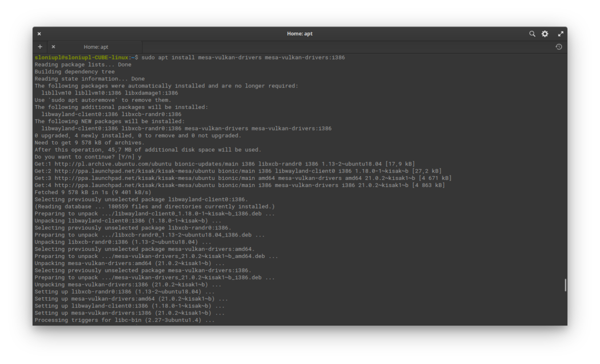Click the terminal scrollbar handle
The image size is (600, 364).
coord(565,285)
